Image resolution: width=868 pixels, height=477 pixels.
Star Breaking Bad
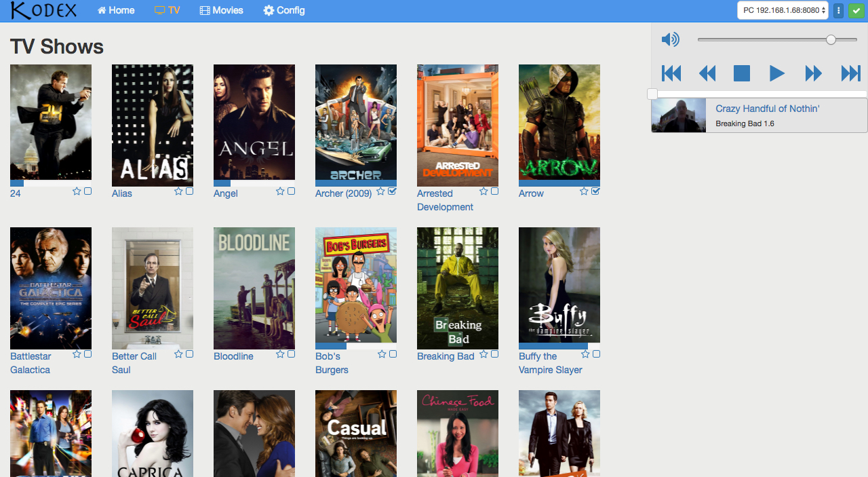pos(484,354)
